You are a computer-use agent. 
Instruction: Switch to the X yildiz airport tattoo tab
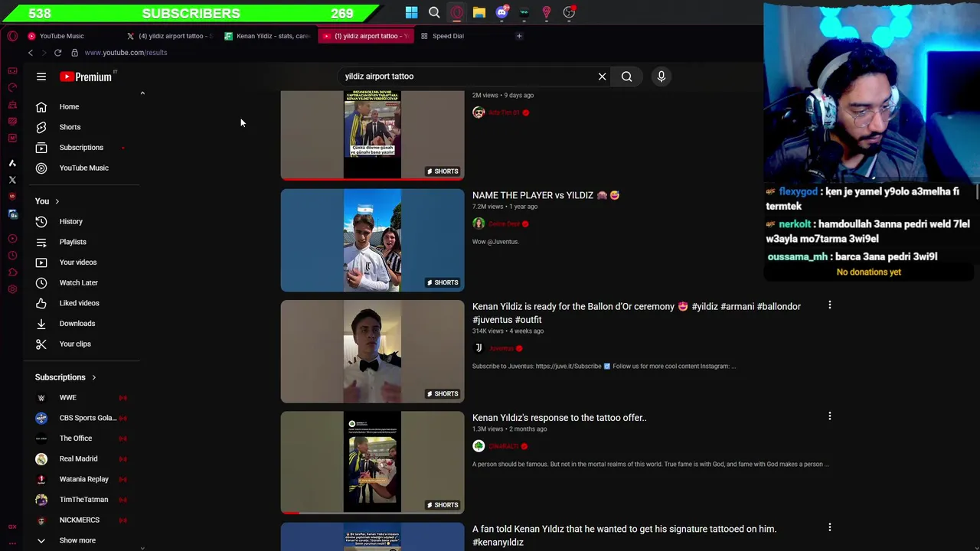[171, 36]
